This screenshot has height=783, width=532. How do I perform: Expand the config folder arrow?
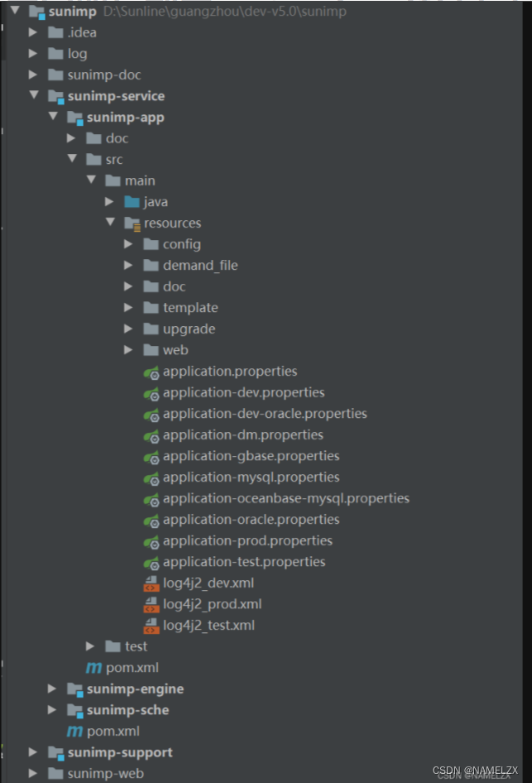[x=128, y=244]
